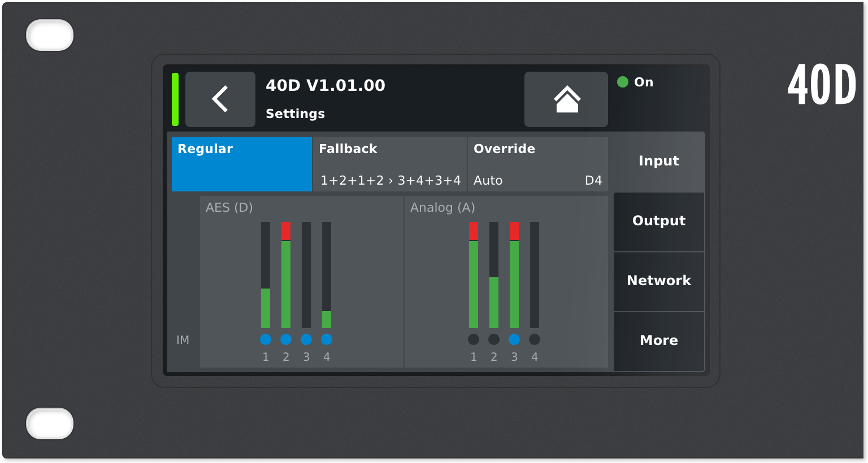The height and width of the screenshot is (463, 868).
Task: Open the Override settings tab
Action: [538, 164]
